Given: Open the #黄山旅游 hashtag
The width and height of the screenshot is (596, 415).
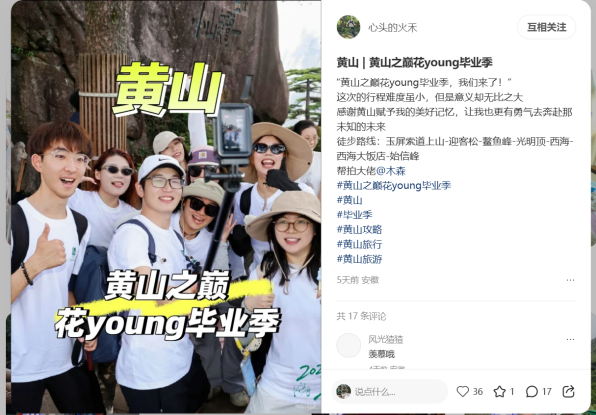Looking at the screenshot, I should click(x=360, y=259).
